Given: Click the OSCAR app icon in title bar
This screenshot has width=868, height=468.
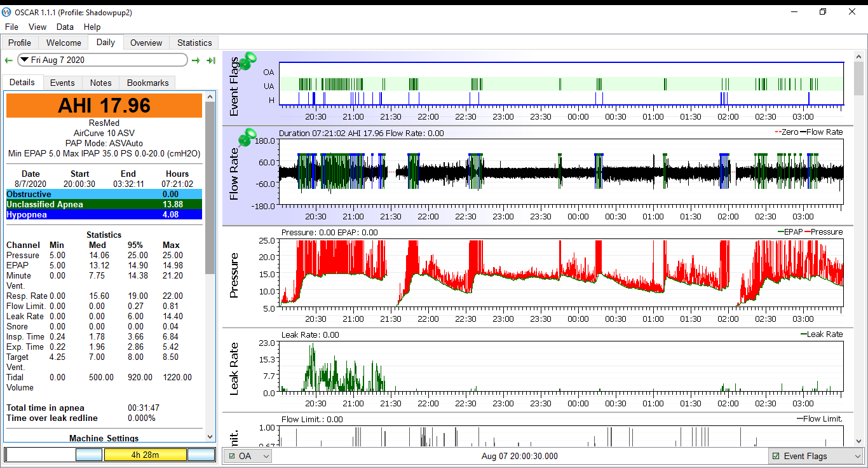Looking at the screenshot, I should [7, 13].
